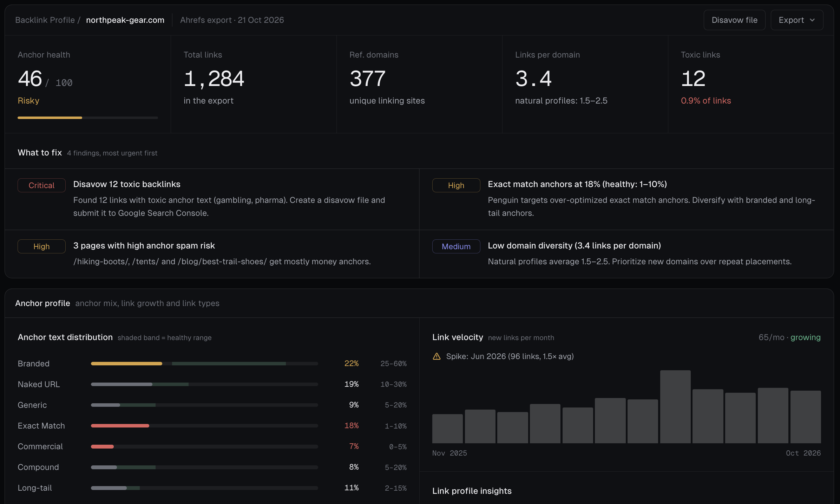Click the 'What to fix' section heading
The width and height of the screenshot is (840, 504).
pyautogui.click(x=40, y=153)
